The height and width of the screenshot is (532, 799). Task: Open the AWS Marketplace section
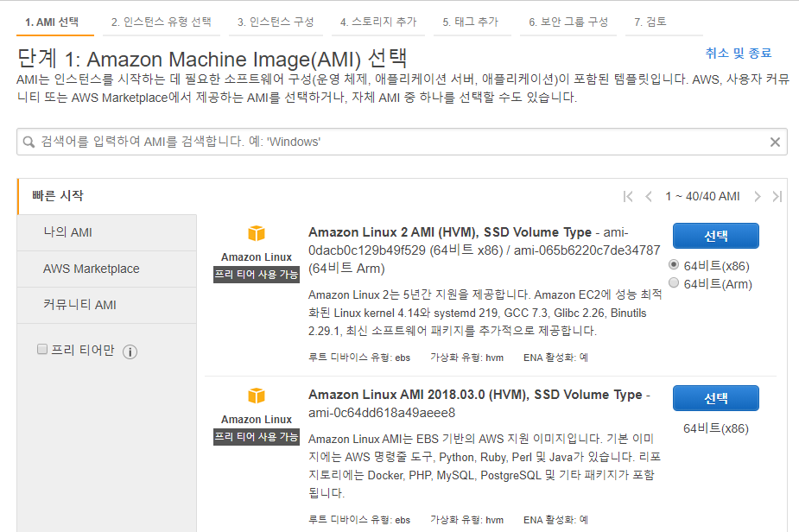point(106,269)
